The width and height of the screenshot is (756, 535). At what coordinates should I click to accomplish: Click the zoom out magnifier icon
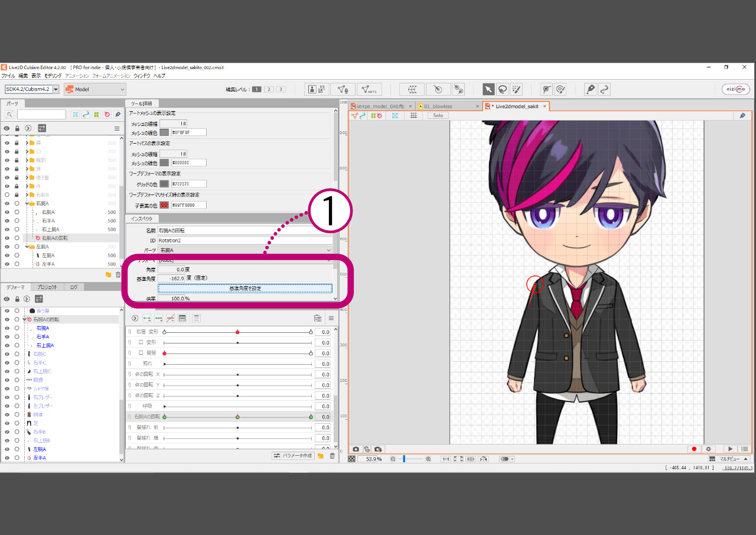click(x=393, y=459)
